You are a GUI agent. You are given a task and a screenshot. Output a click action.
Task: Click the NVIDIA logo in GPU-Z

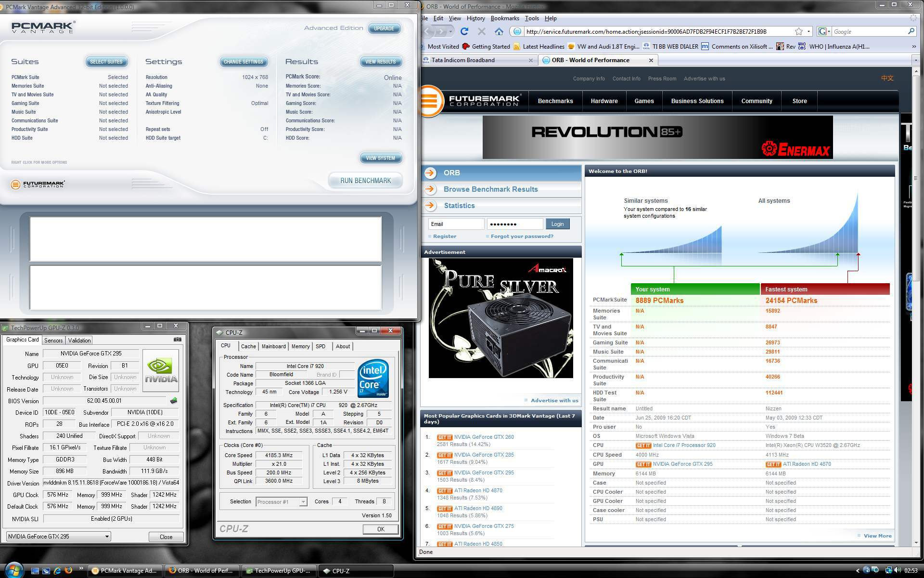click(x=161, y=370)
